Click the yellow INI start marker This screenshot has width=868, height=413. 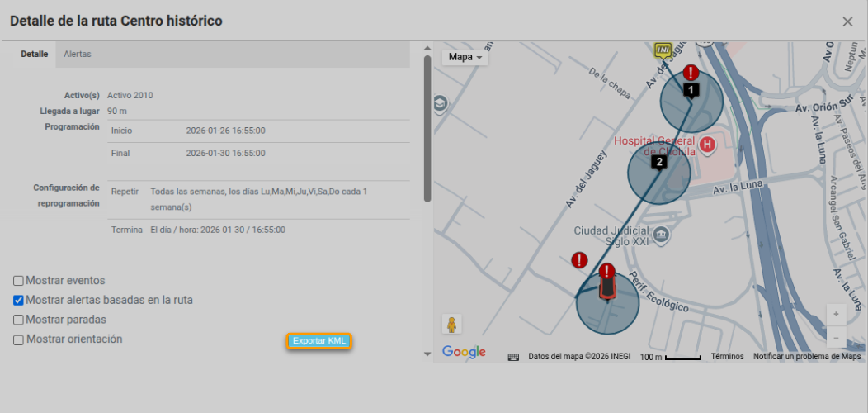pos(663,50)
